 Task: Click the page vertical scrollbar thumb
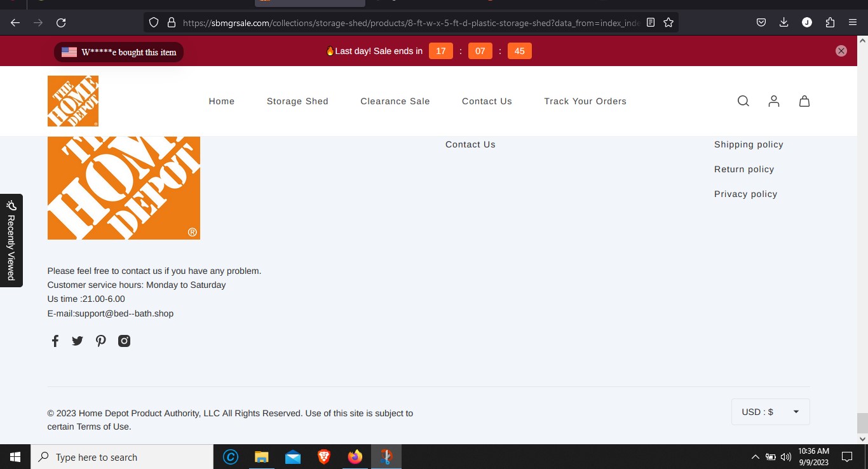pos(862,423)
